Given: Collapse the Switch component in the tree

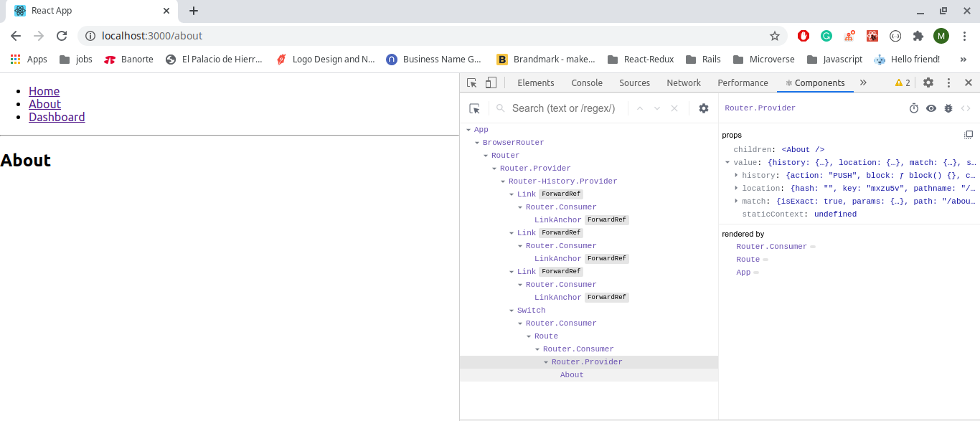Looking at the screenshot, I should [511, 310].
